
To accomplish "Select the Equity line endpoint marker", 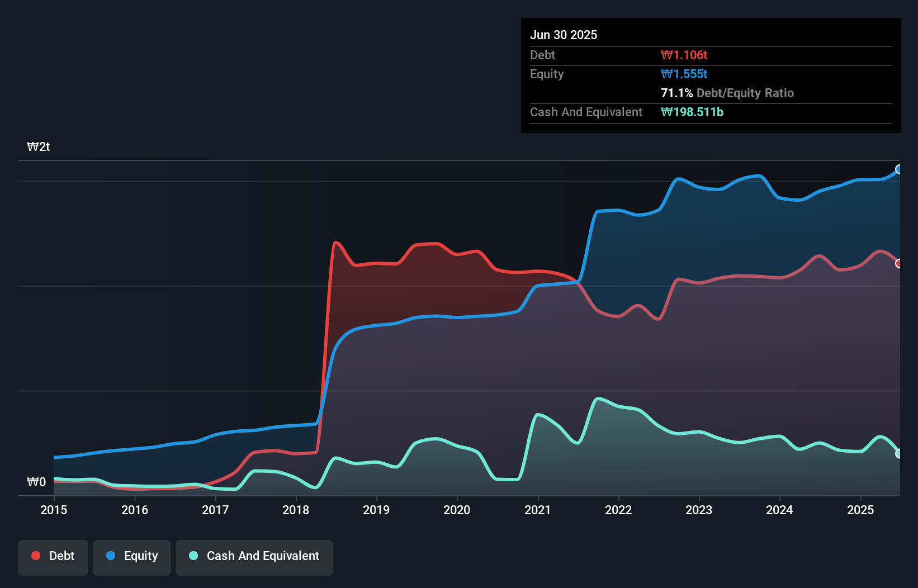I will coord(899,169).
